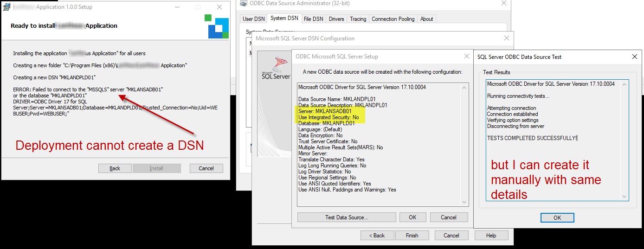Viewport: 644px width, 249px height.
Task: Click Back in the DSN Configuration wizard
Action: click(377, 236)
